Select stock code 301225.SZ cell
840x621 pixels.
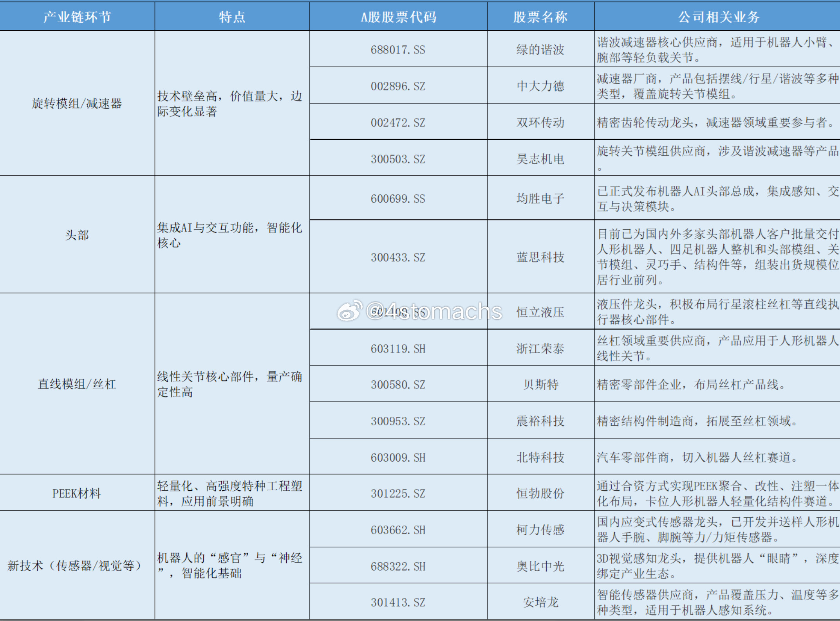click(398, 493)
